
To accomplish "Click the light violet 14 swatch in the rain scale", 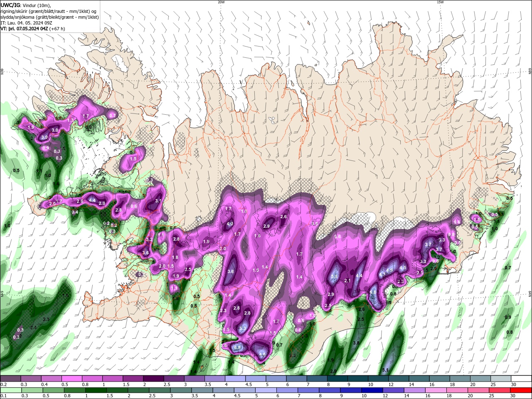I will [415, 390].
